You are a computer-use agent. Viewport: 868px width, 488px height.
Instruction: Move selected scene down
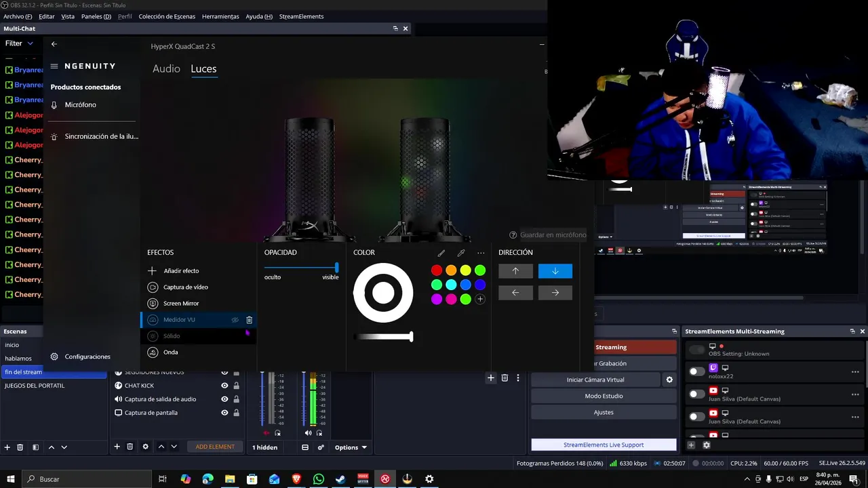(x=64, y=447)
